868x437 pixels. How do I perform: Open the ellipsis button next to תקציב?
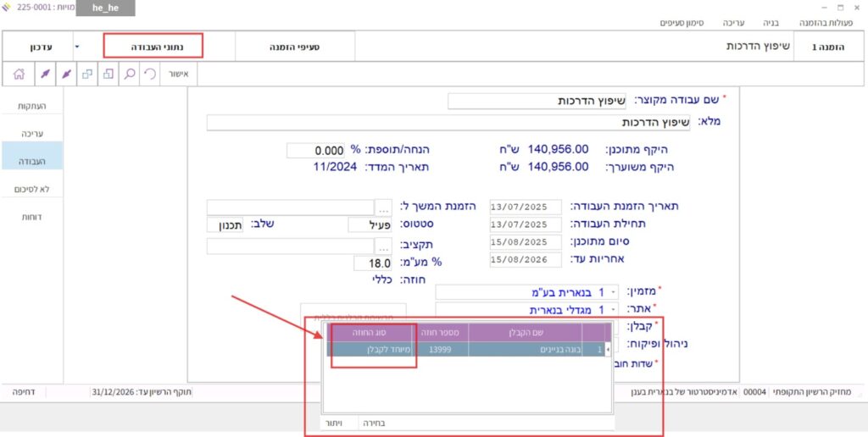tap(384, 246)
